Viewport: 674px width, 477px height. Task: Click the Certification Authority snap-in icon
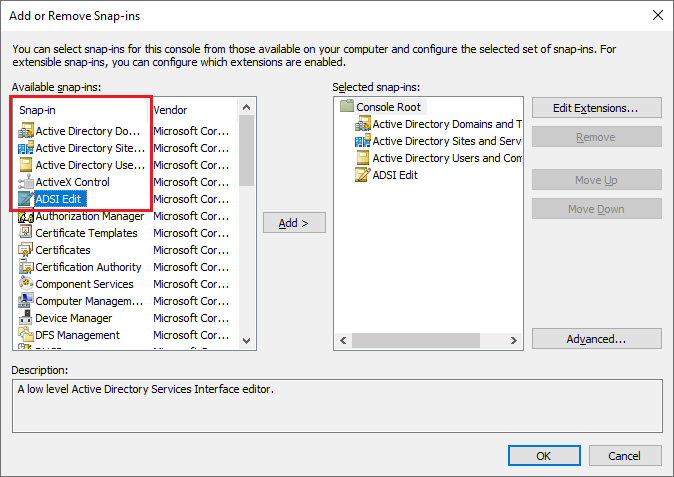[26, 267]
